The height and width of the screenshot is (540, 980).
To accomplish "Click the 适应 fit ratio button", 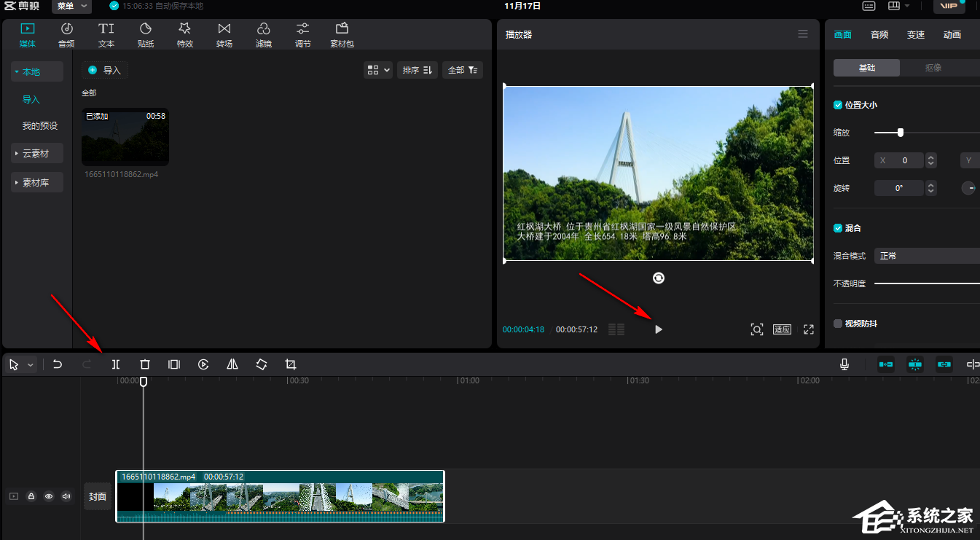I will 782,329.
